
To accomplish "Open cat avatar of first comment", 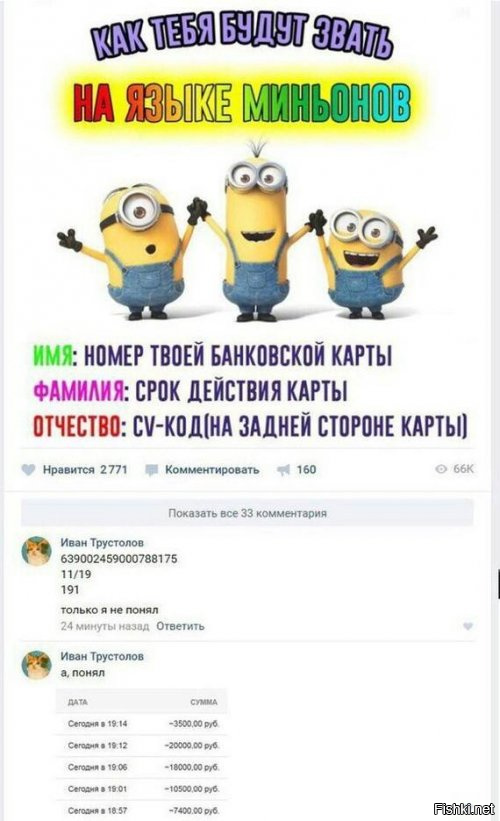I will pos(37,552).
